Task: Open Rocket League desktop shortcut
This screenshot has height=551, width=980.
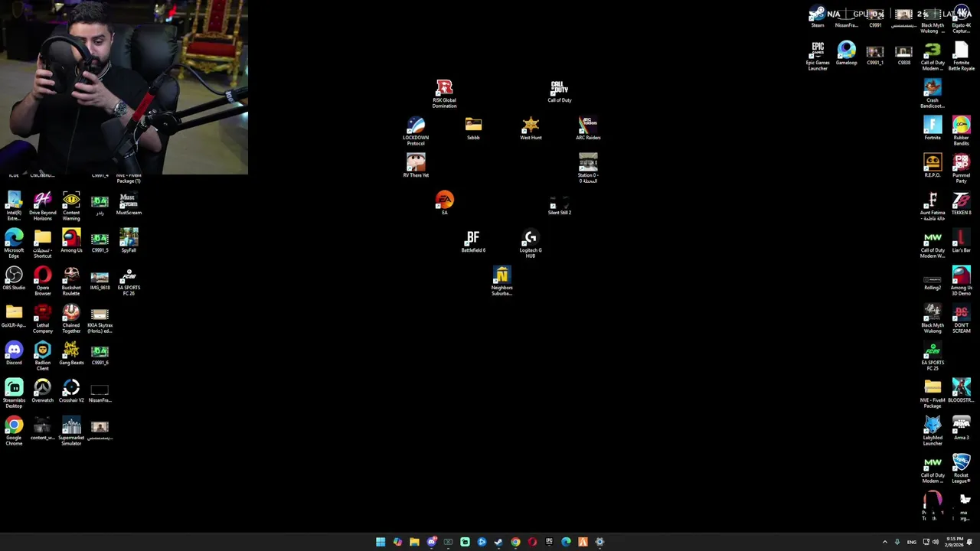Action: pyautogui.click(x=961, y=469)
